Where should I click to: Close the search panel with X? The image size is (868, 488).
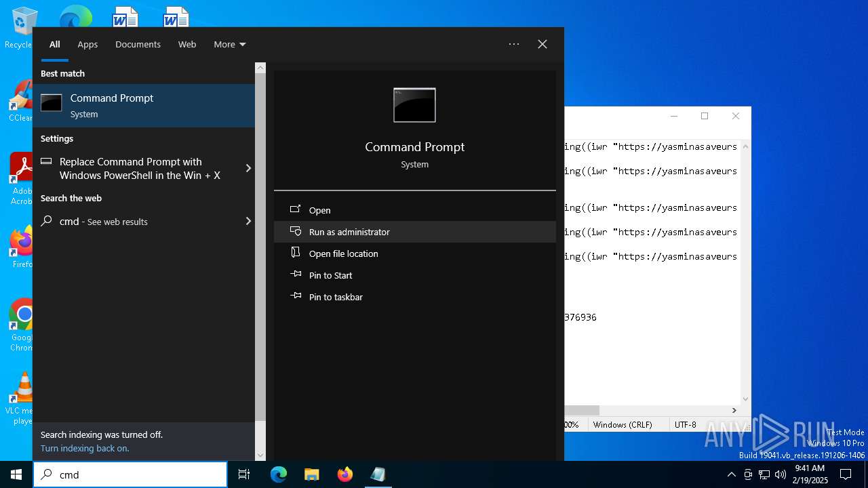(542, 44)
